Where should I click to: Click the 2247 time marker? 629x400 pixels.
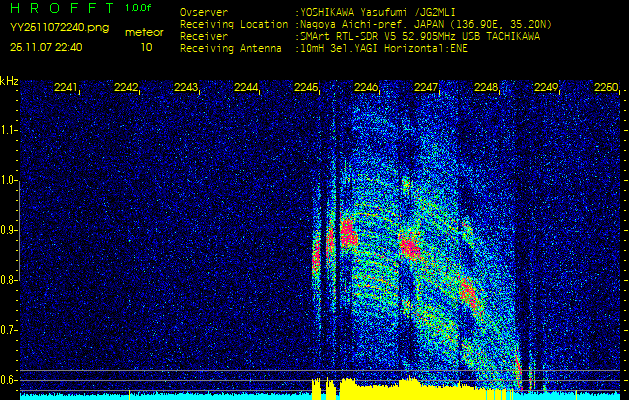[x=426, y=87]
